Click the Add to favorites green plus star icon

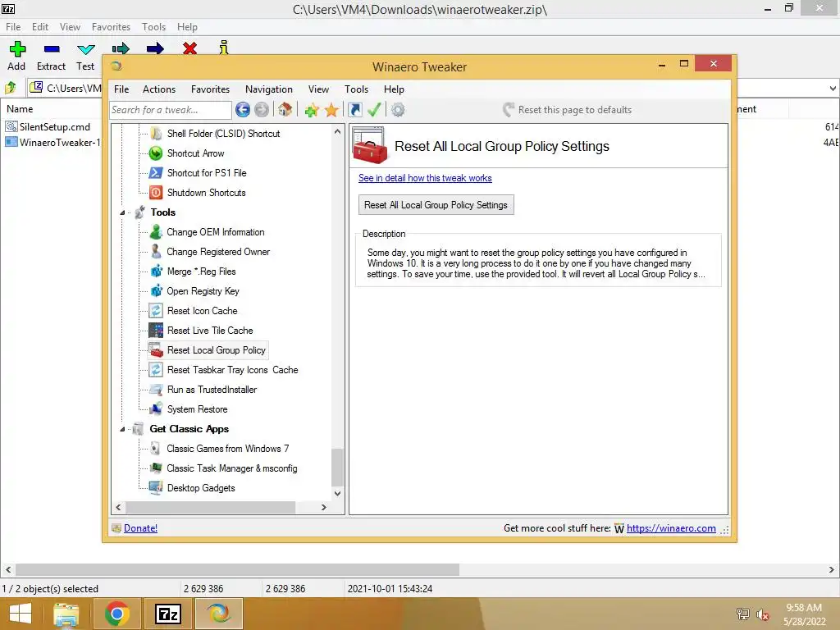pyautogui.click(x=312, y=110)
